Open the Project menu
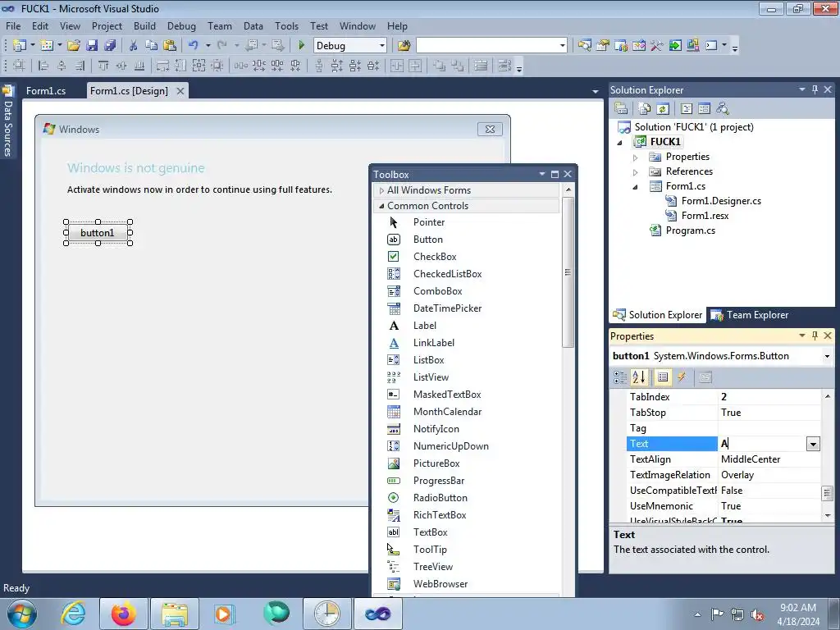 [107, 25]
